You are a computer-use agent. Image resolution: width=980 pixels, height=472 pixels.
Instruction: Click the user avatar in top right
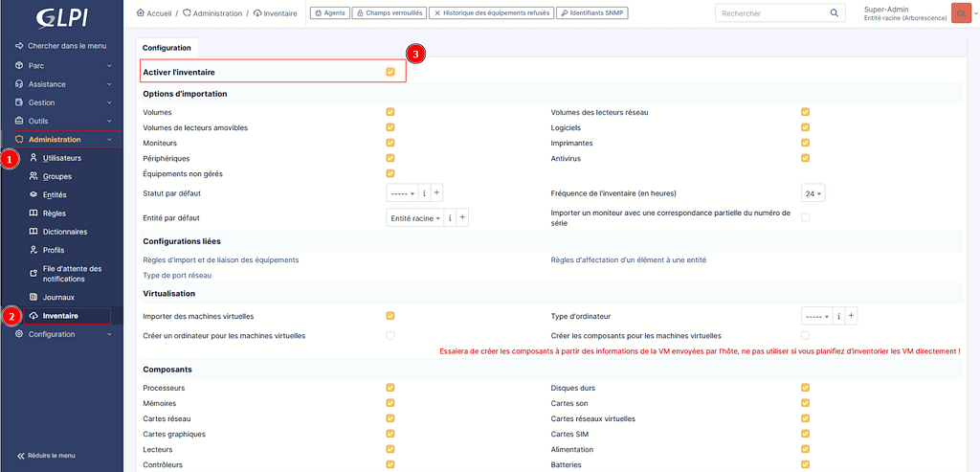point(960,13)
